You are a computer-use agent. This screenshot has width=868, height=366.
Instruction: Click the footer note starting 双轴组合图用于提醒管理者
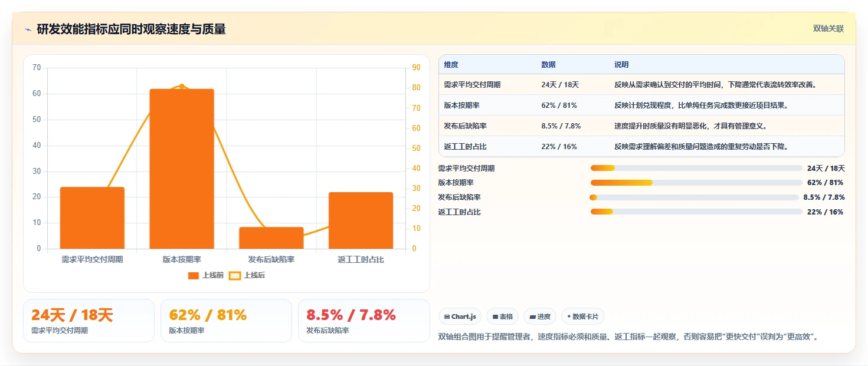click(x=628, y=337)
